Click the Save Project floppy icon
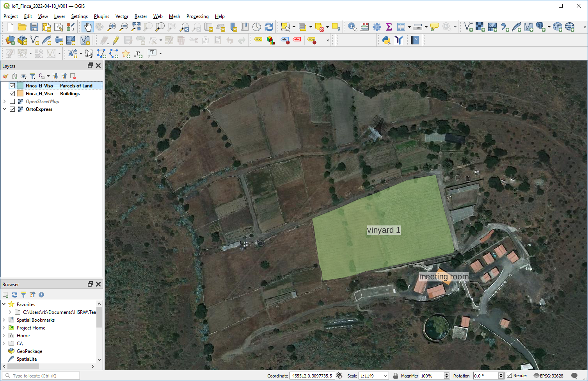 tap(34, 27)
